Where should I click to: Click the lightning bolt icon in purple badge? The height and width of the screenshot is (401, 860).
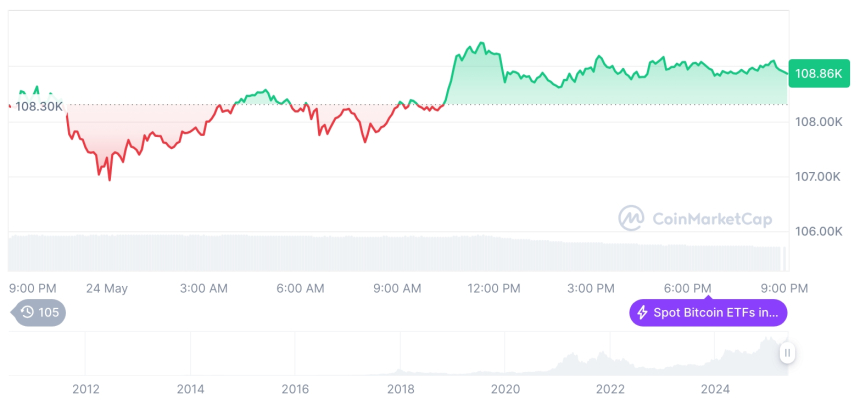tap(642, 313)
